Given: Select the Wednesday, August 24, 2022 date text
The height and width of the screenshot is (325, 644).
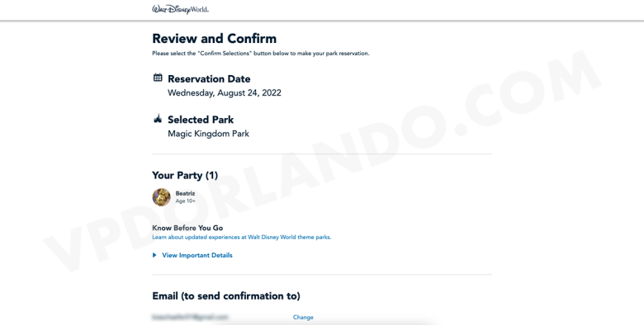Looking at the screenshot, I should point(225,93).
